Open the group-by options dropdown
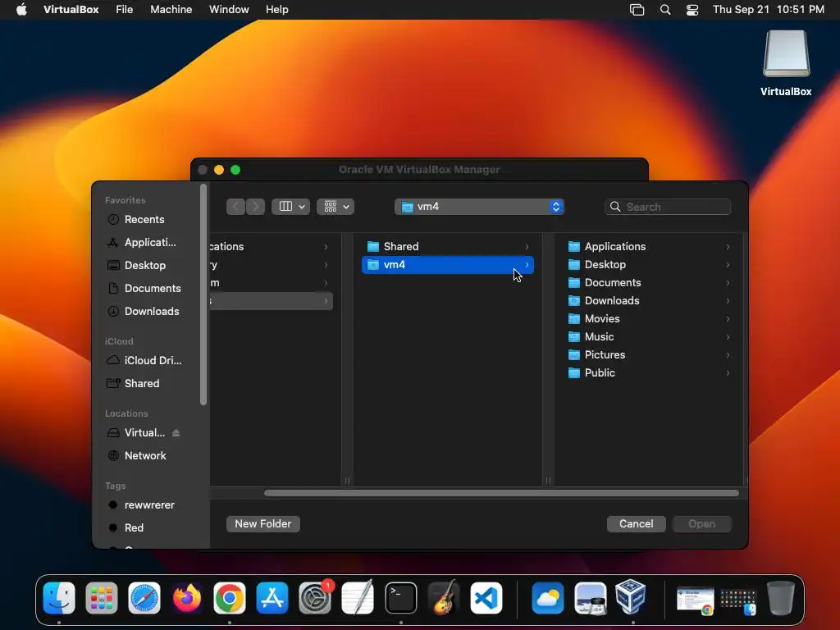The height and width of the screenshot is (630, 840). pyautogui.click(x=336, y=207)
